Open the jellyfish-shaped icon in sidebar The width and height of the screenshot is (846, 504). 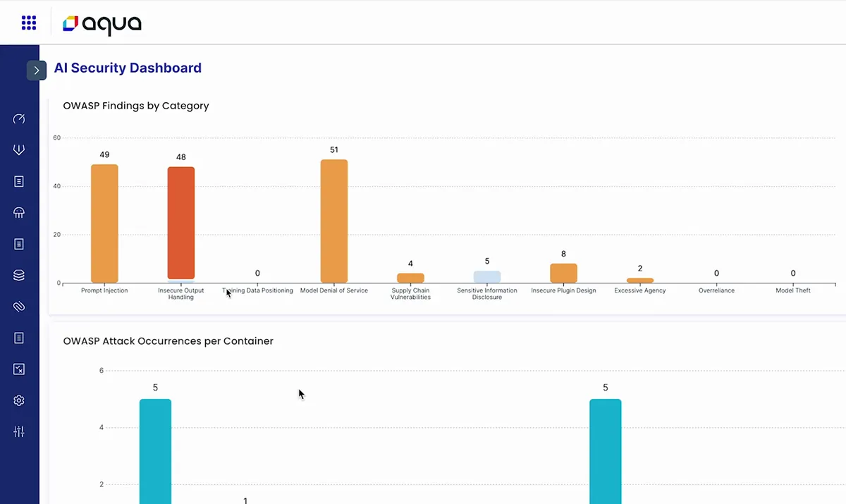click(19, 213)
